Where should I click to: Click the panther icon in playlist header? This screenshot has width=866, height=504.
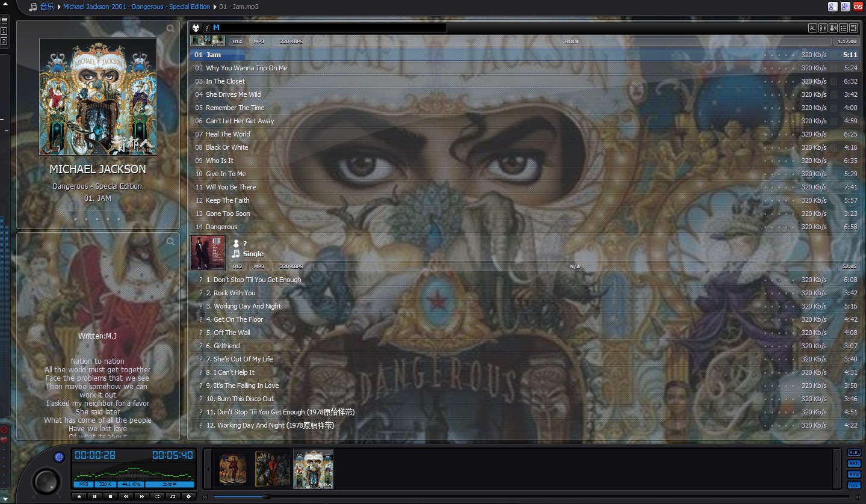[x=196, y=28]
